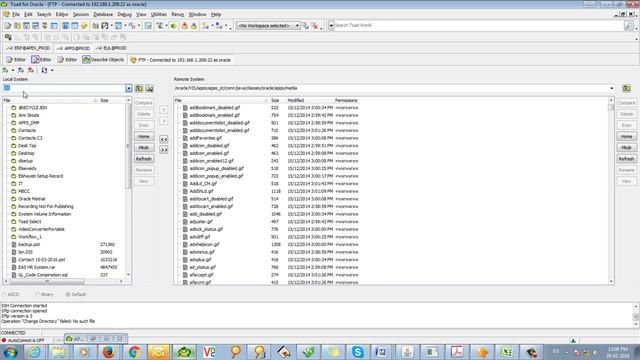Select the backup.pst local file
Viewport: 640px width, 360px height.
pos(29,244)
